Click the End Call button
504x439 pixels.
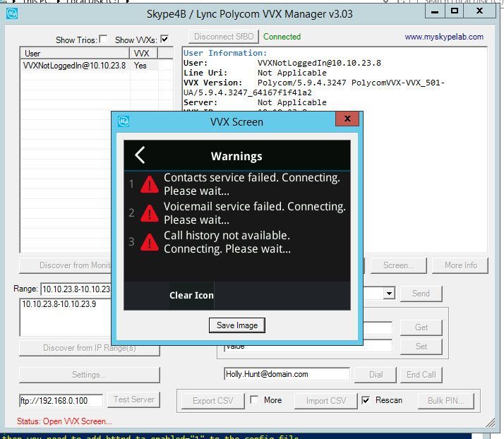click(x=421, y=375)
